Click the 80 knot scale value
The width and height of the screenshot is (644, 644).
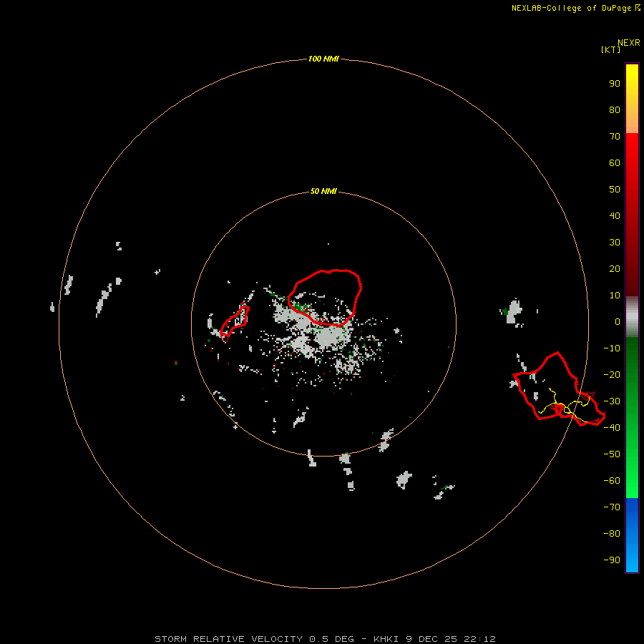[x=615, y=109]
